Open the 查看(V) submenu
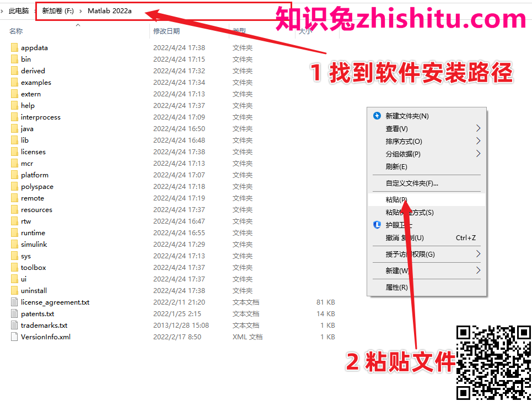Image resolution: width=532 pixels, height=401 pixels. 427,128
